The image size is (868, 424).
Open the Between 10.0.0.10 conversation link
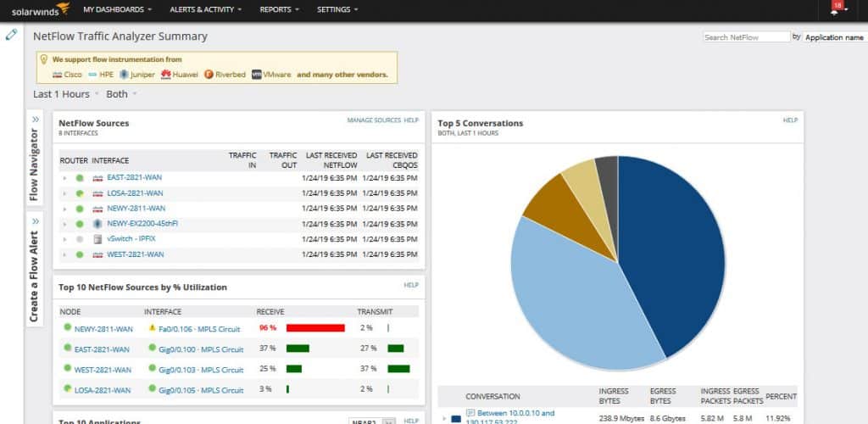(510, 418)
